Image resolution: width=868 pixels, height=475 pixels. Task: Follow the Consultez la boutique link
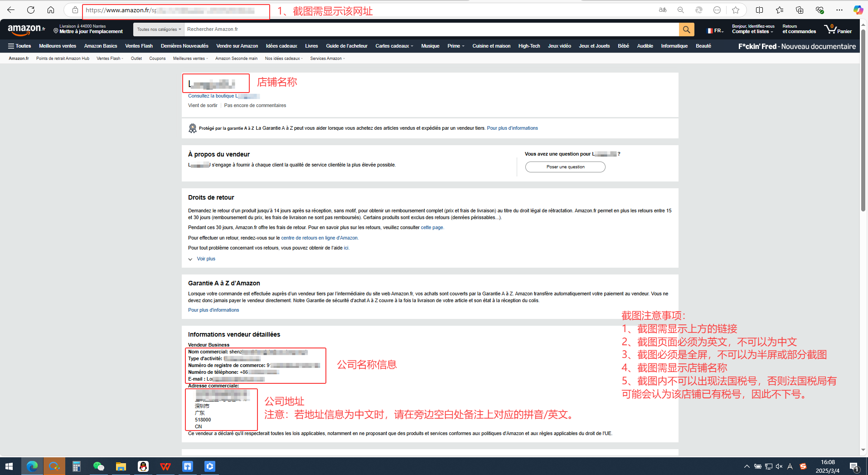(x=211, y=96)
